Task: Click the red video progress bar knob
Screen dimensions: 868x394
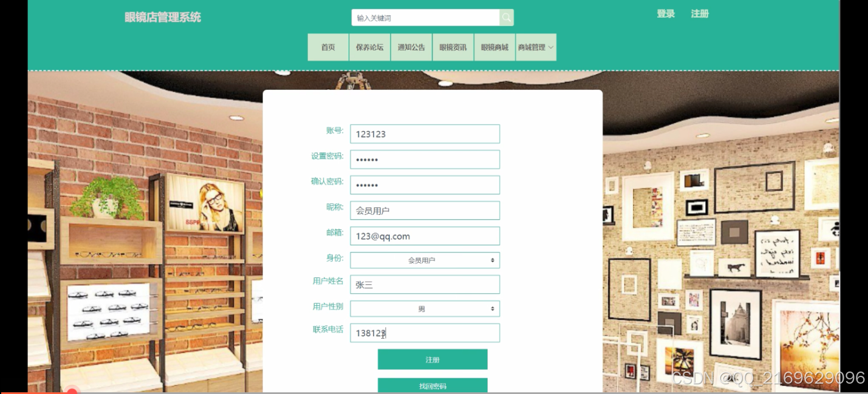Action: [x=72, y=392]
